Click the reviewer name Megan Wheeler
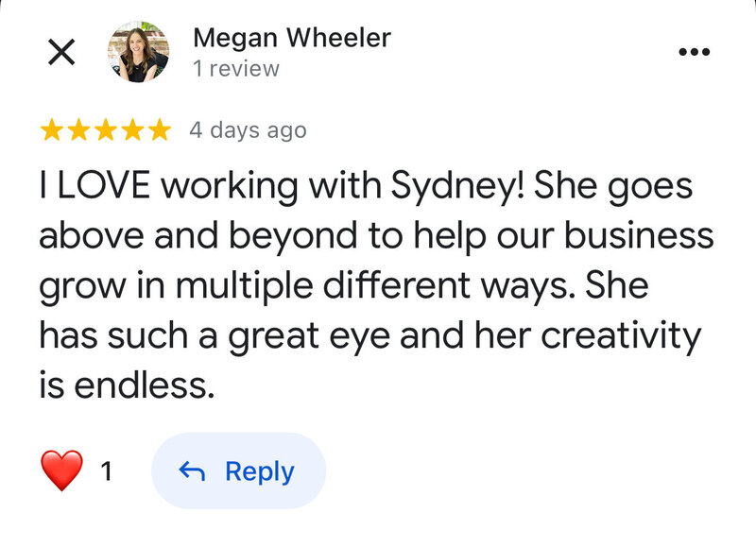The width and height of the screenshot is (756, 547). pos(291,38)
